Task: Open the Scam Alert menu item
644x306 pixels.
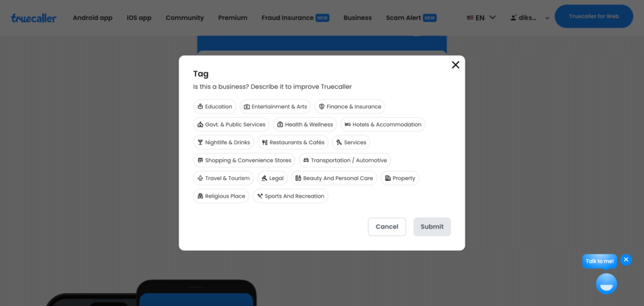Action: pos(404,18)
